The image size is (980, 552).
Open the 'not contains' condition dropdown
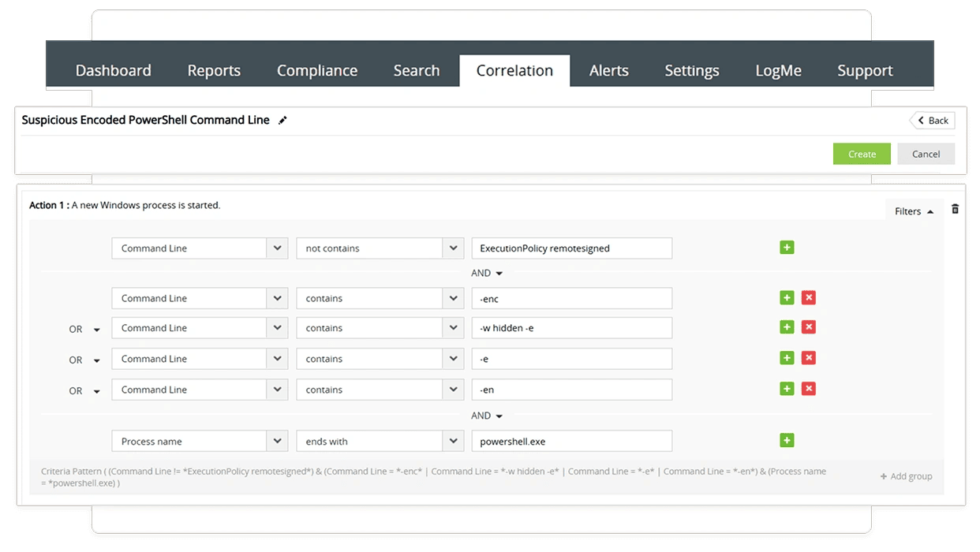453,248
